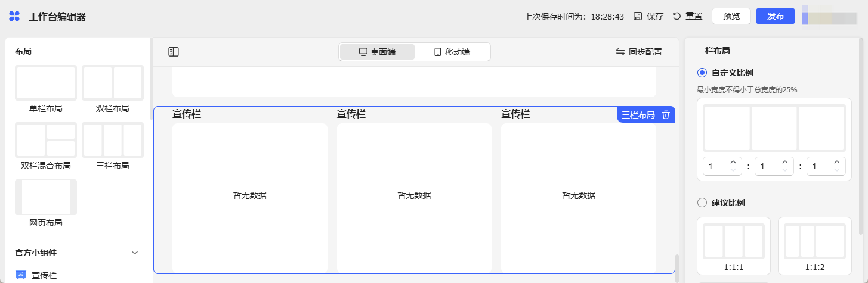The height and width of the screenshot is (283, 868).
Task: Click the 预览 button
Action: tap(731, 16)
